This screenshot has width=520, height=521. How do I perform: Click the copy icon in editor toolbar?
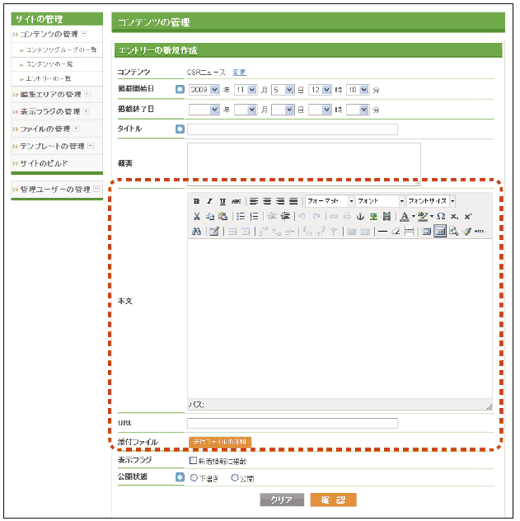(x=210, y=216)
